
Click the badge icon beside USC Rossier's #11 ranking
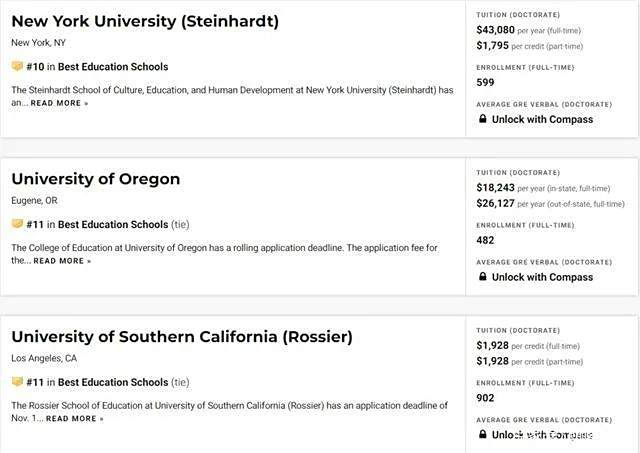(x=17, y=382)
